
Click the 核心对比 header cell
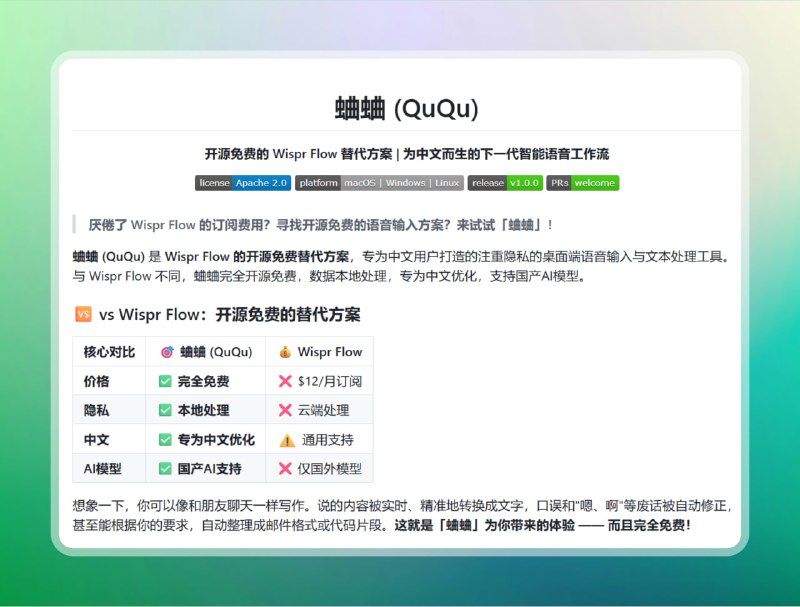pos(109,352)
